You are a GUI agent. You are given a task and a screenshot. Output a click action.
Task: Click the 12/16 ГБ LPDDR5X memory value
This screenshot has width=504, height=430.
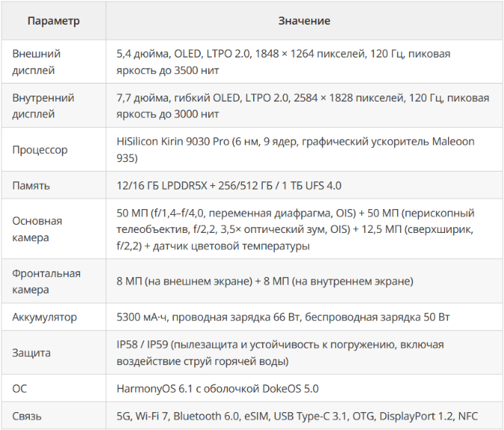click(229, 185)
